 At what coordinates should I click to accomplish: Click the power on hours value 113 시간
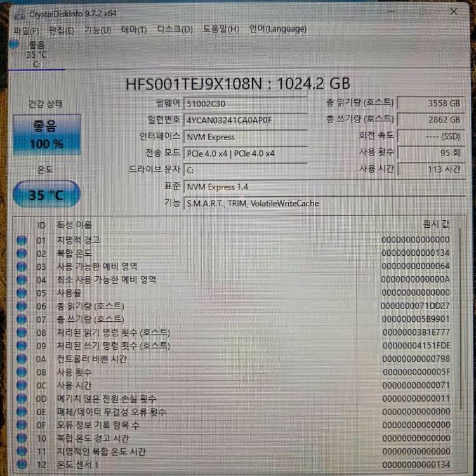click(431, 169)
